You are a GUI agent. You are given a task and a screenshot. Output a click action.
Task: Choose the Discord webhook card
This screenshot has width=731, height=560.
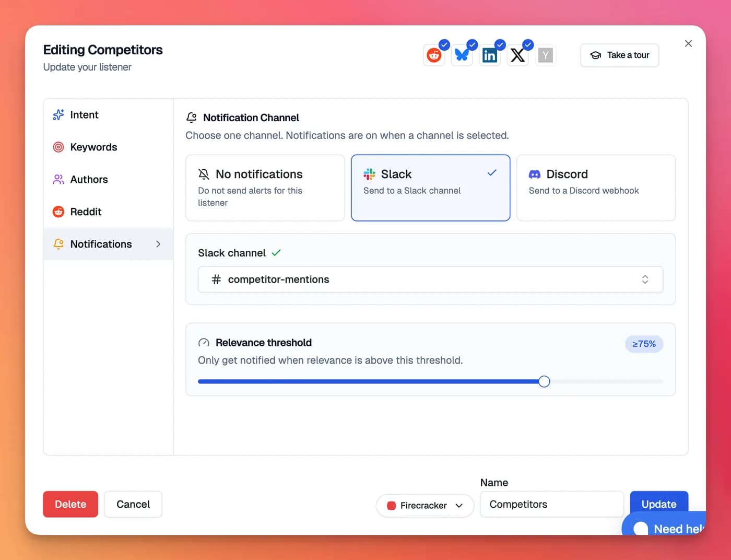click(596, 188)
